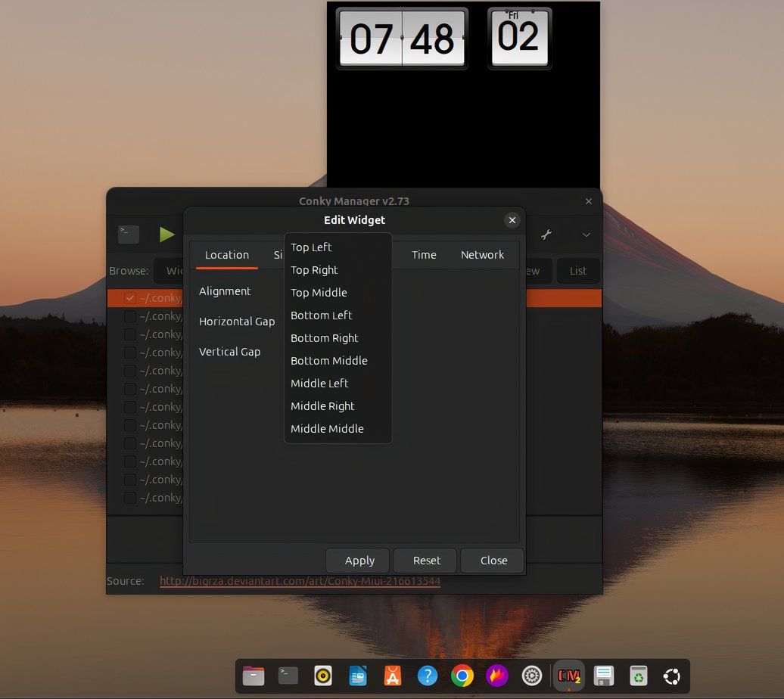
Task: Click the Ubuntu Show Applications icon
Action: point(671,676)
